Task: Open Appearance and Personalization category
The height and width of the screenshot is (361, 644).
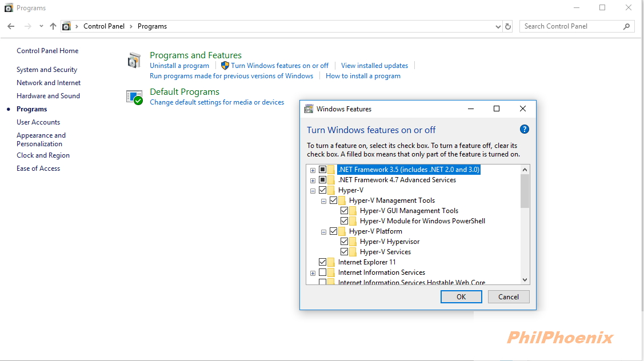Action: tap(41, 139)
